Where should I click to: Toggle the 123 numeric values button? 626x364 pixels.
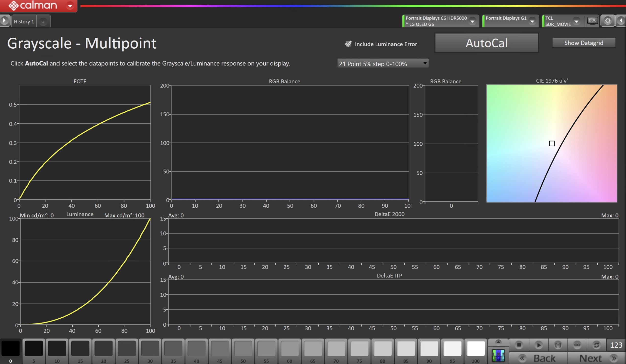[616, 345]
